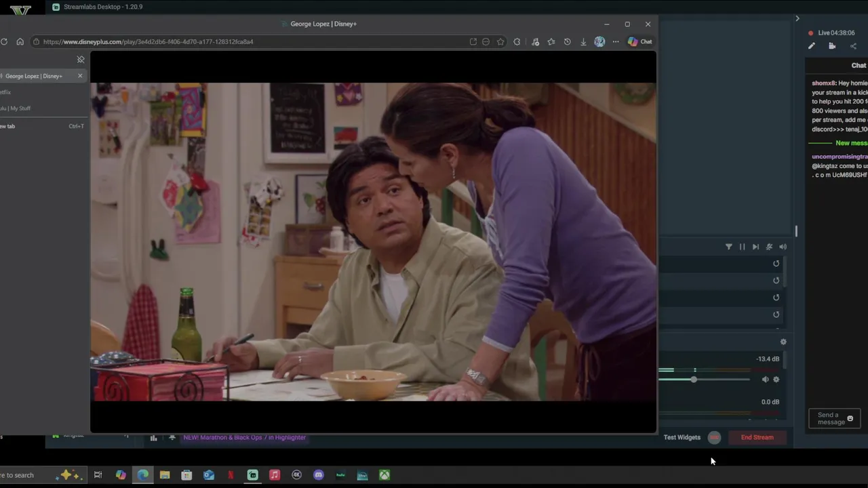Open Microsoft Edge from the taskbar
868x488 pixels.
[143, 475]
